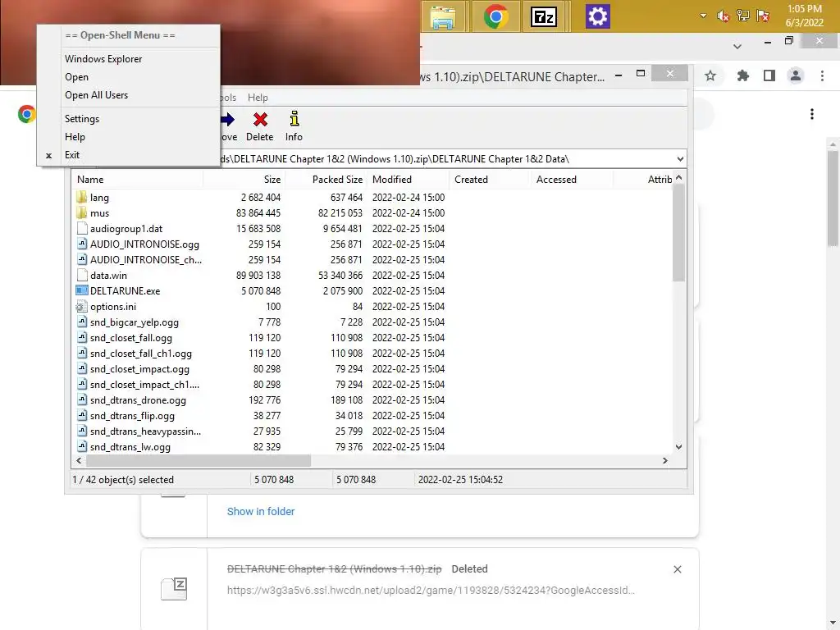Select Open in the Open-Shell menu
Viewport: 840px width, 630px height.
point(76,77)
